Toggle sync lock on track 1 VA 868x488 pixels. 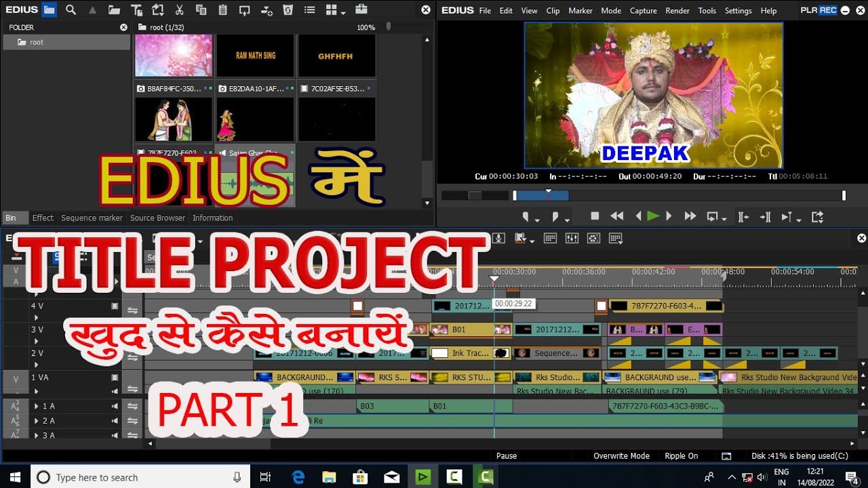(132, 389)
